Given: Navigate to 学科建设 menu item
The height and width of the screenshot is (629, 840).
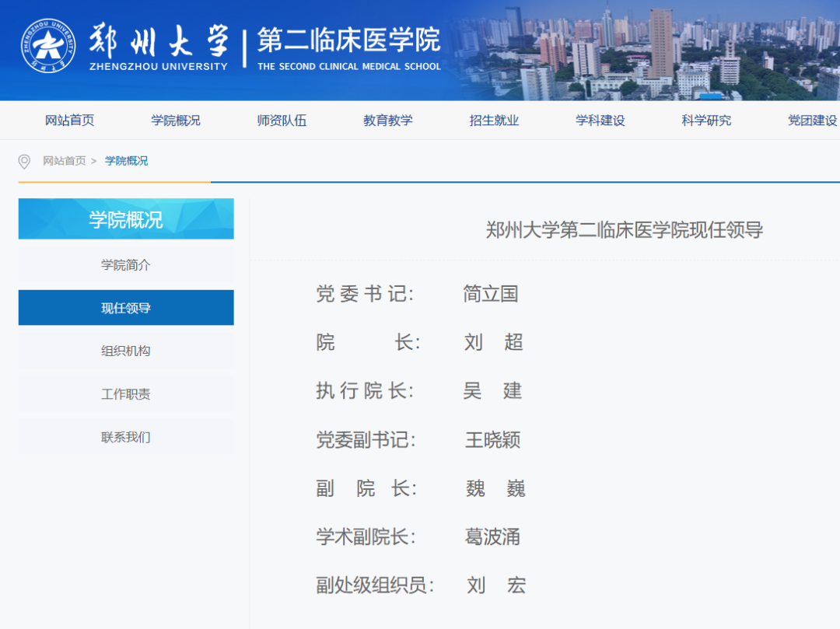Looking at the screenshot, I should [x=600, y=121].
